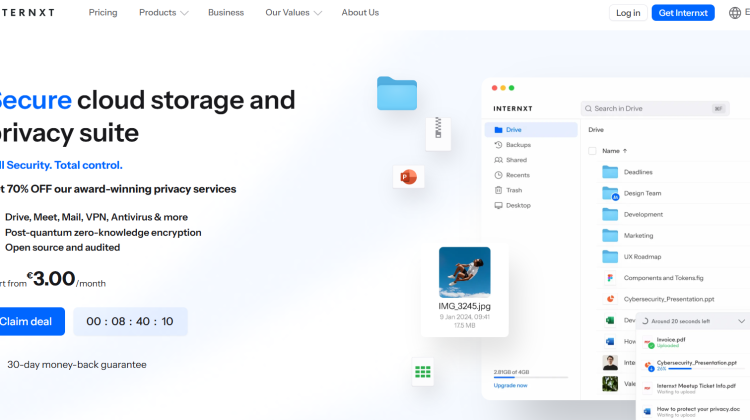Go to About Us

click(360, 12)
